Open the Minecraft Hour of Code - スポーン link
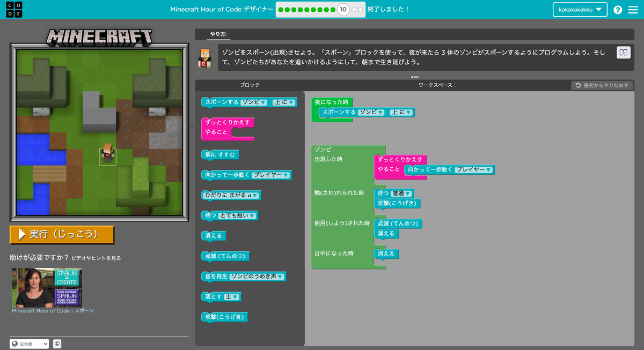The width and height of the screenshot is (644, 350). [53, 310]
